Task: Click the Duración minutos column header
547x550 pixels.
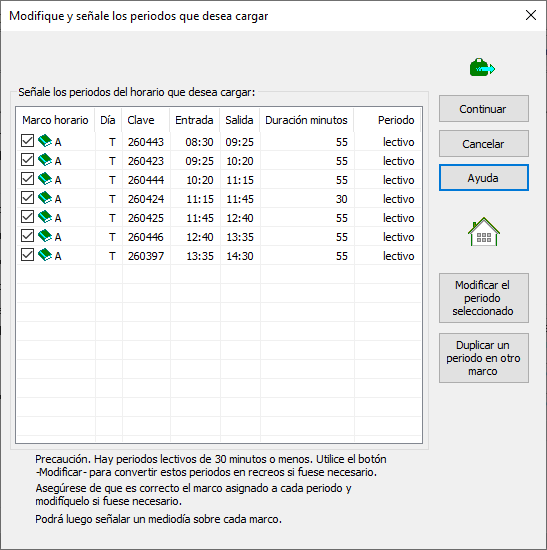Action: (307, 120)
